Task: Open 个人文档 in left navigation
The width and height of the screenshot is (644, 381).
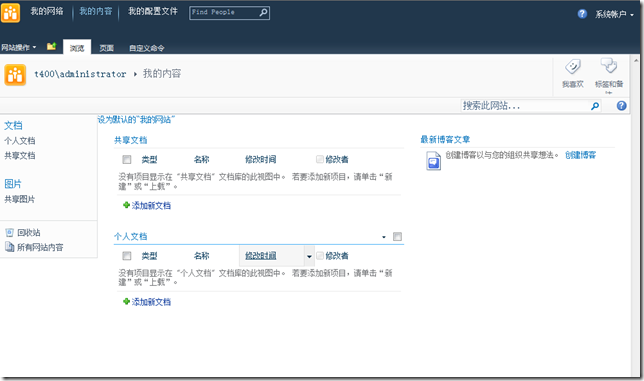Action: pyautogui.click(x=20, y=141)
